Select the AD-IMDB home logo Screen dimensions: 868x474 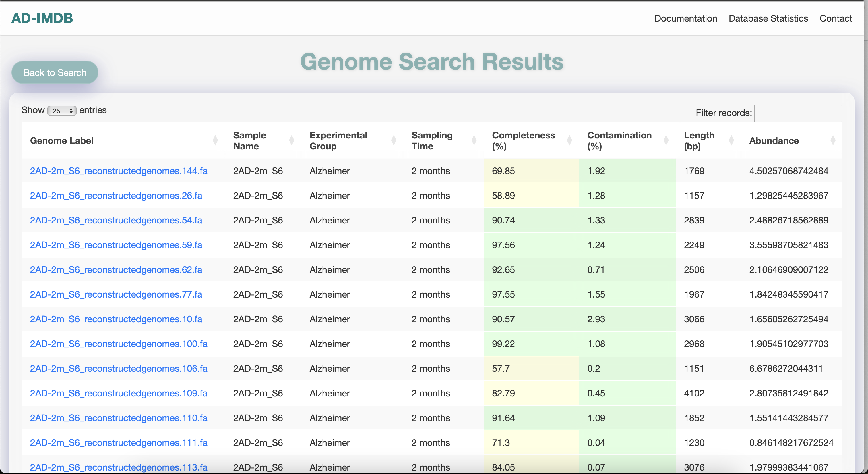[x=42, y=18]
